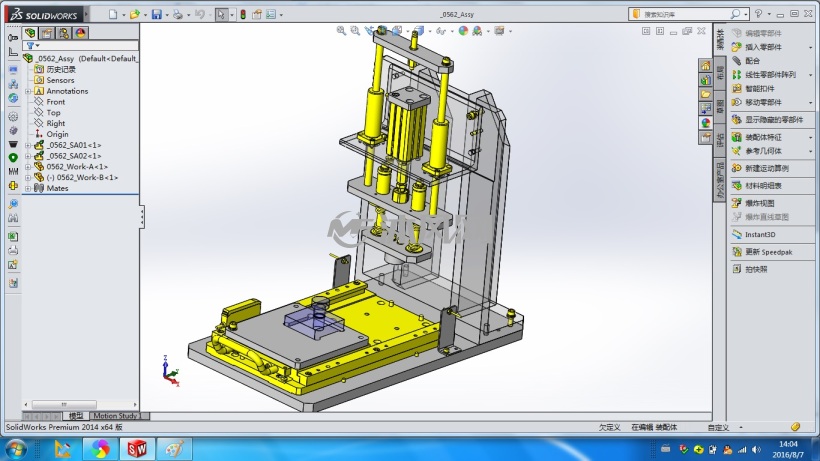Screen dimensions: 820x461
Task: Expand the Mates folder
Action: [28, 188]
